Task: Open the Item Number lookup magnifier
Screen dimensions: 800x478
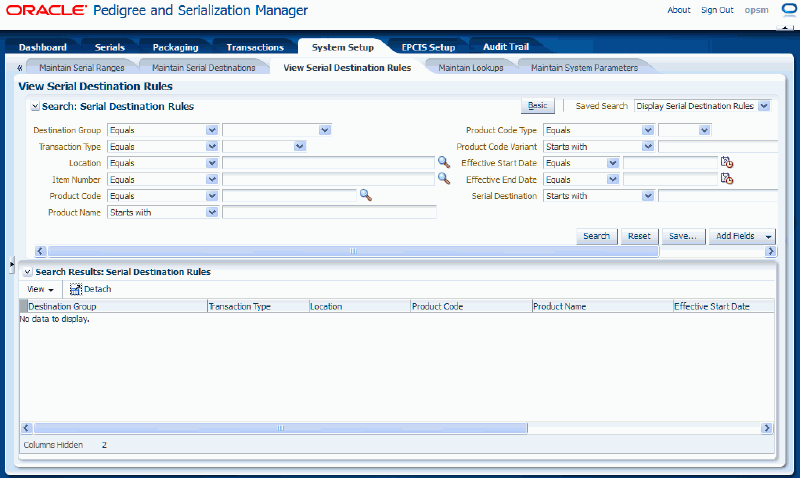Action: point(444,179)
